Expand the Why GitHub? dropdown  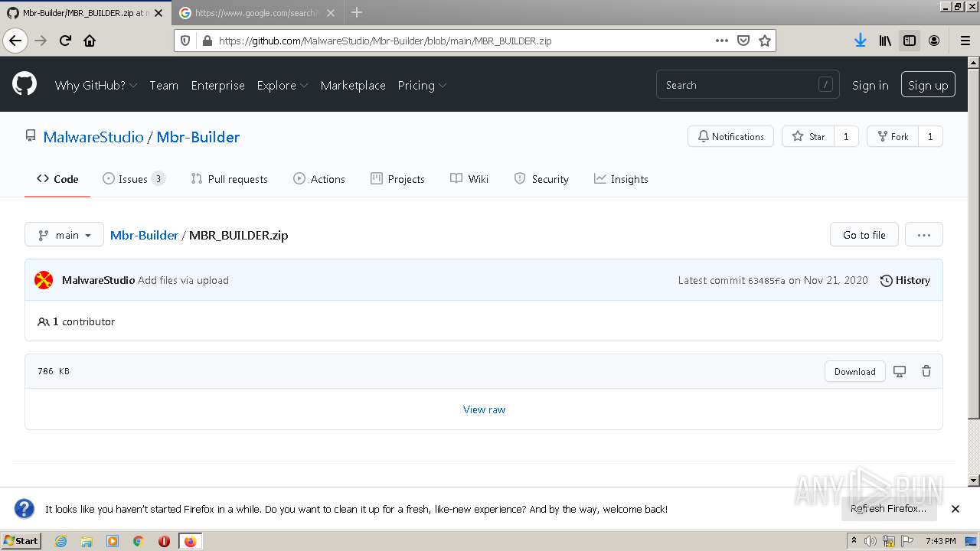[96, 85]
